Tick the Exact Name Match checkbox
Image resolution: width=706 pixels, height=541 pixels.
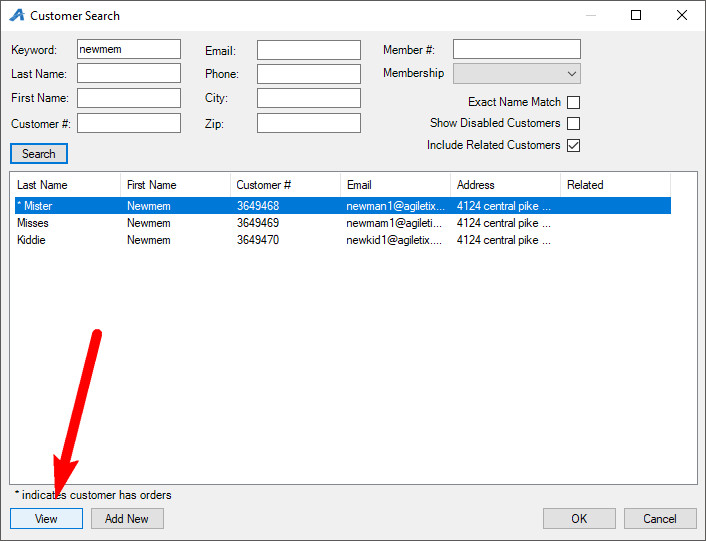coord(573,102)
